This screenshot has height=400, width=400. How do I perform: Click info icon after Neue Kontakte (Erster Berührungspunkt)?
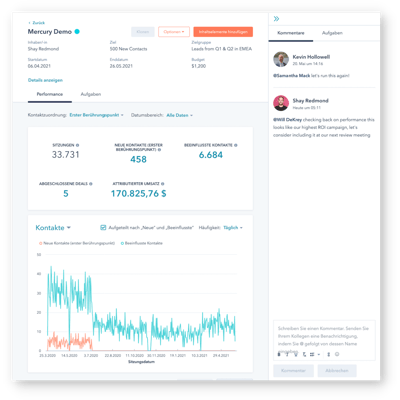pos(159,150)
